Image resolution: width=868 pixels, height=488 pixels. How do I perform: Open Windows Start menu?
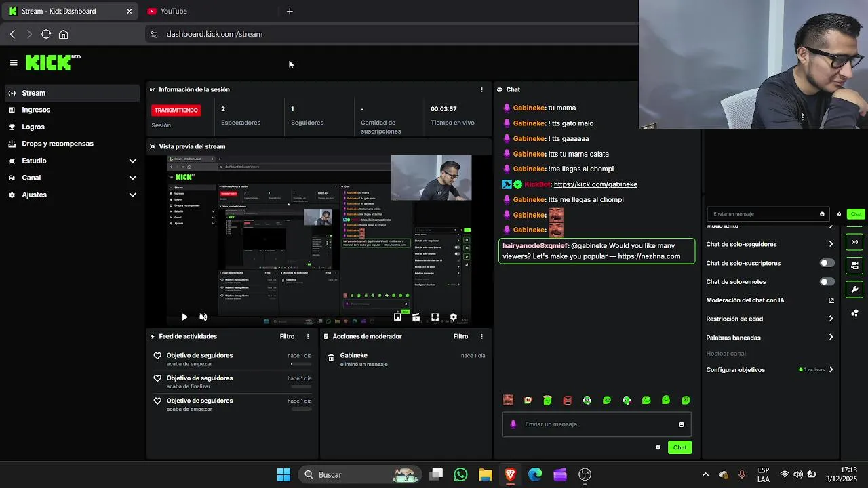283,474
